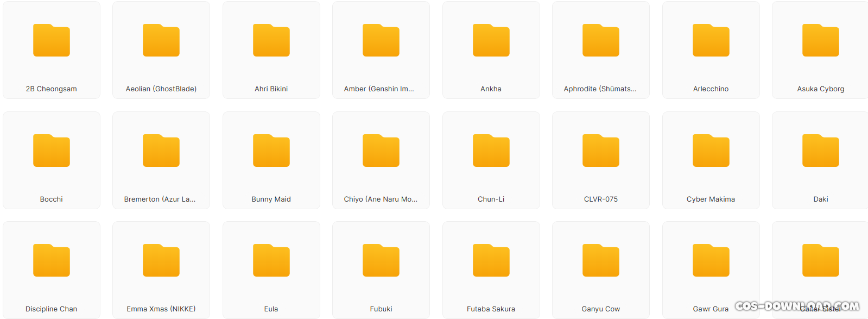Screen dimensions: 868x319
Task: Click the "Aeolian (GhostBlade)" folder name
Action: pyautogui.click(x=161, y=89)
